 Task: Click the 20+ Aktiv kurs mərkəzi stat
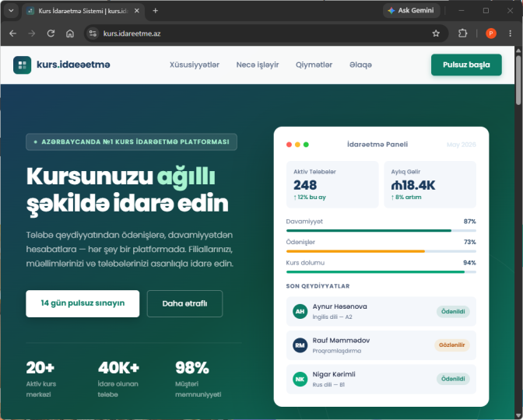[41, 379]
